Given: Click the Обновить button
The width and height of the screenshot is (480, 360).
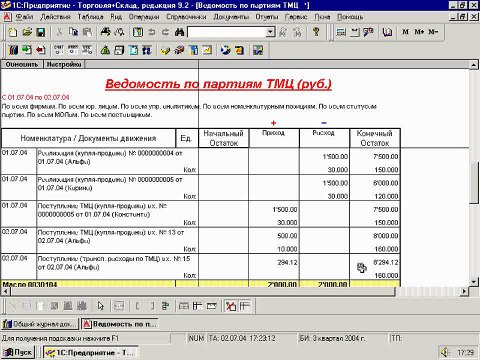Looking at the screenshot, I should coord(22,64).
